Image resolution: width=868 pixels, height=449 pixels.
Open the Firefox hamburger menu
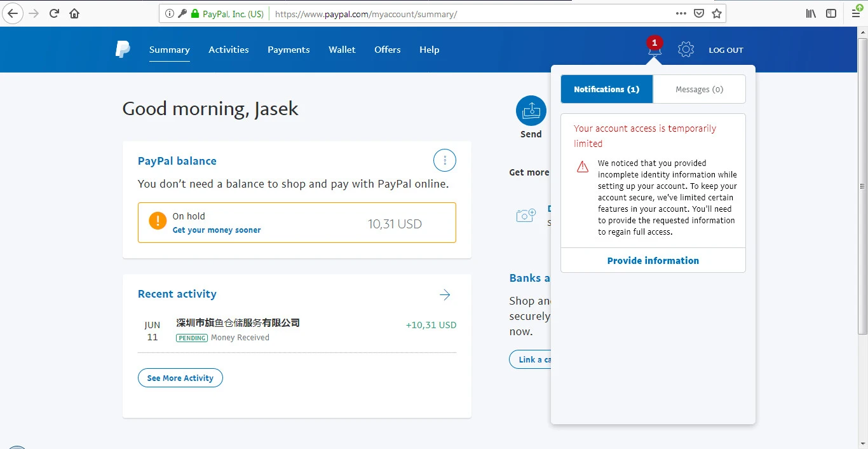856,13
